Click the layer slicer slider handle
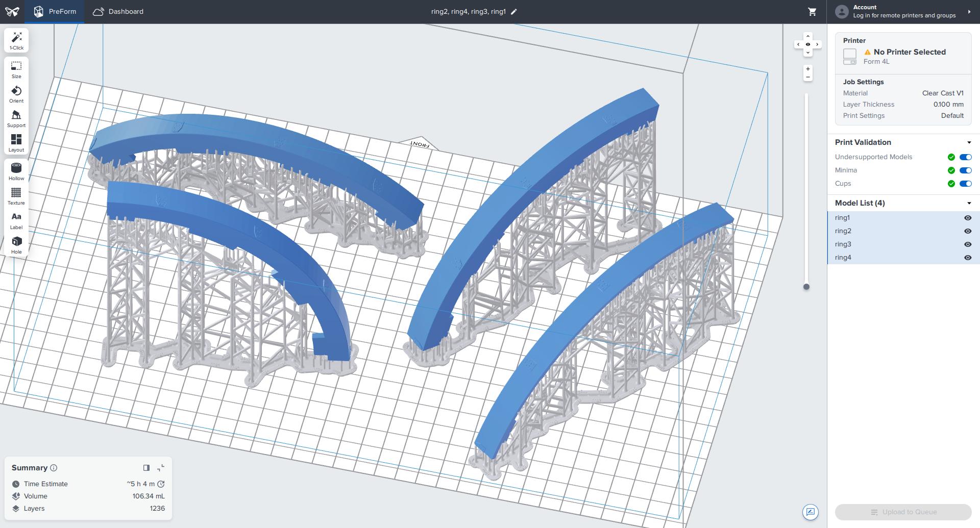 (806, 287)
